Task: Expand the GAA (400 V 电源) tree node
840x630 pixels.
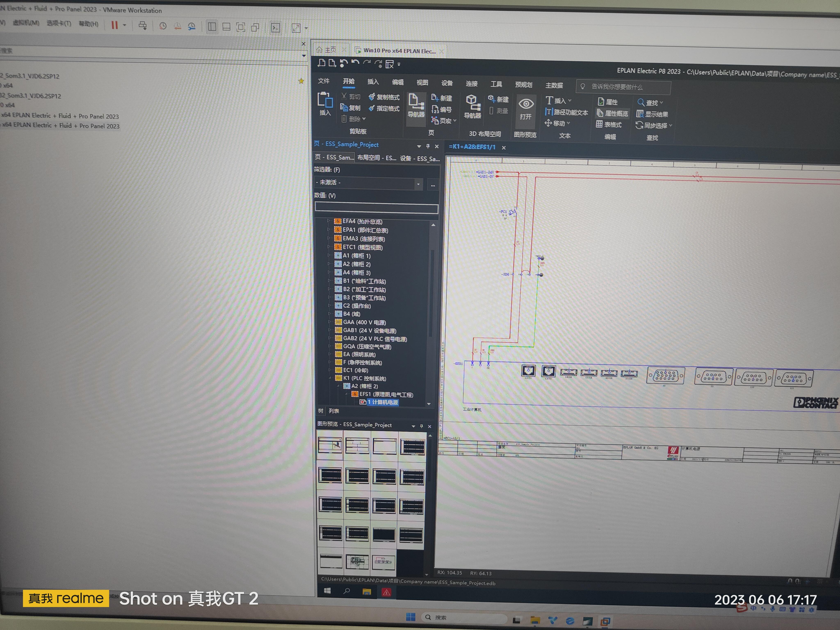Action: click(329, 322)
